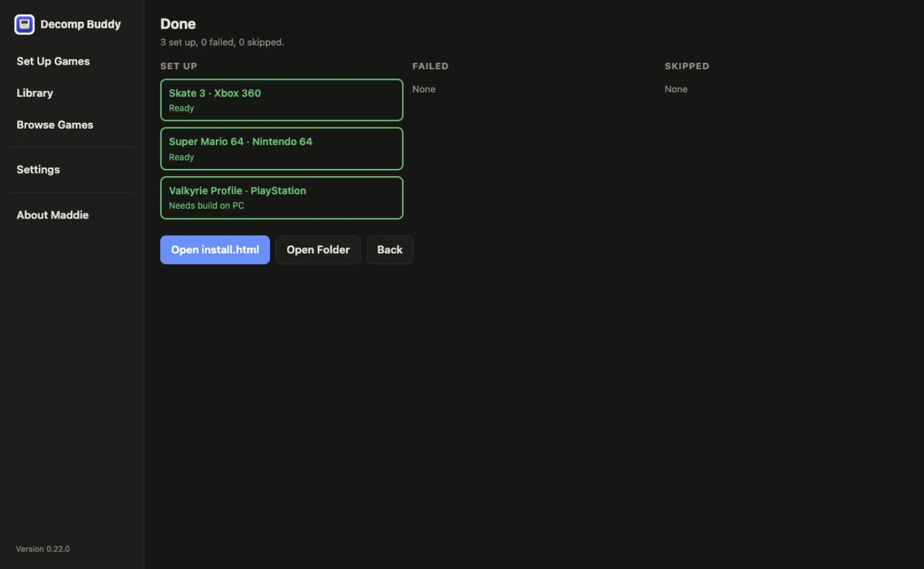Click the Back button

390,250
